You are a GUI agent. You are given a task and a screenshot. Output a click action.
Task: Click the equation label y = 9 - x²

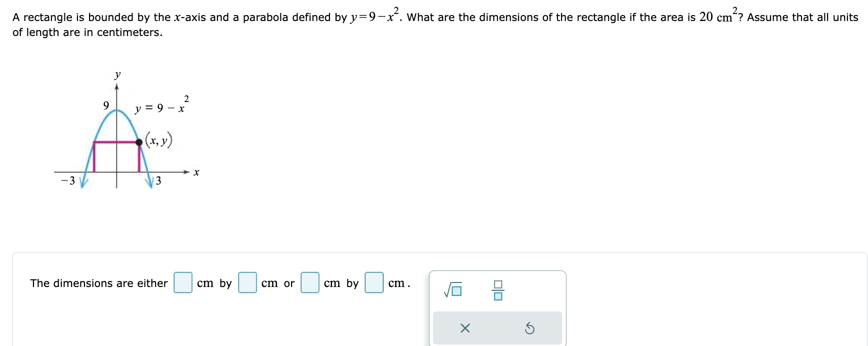click(x=161, y=107)
